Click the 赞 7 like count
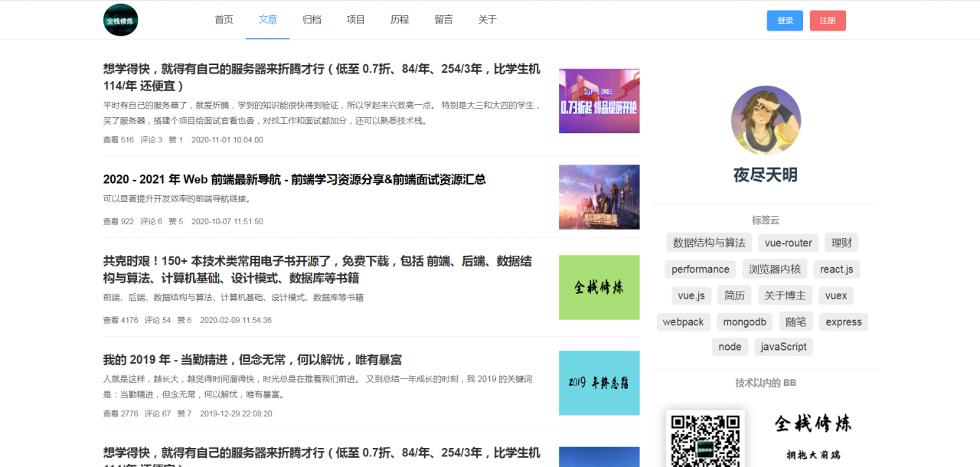 click(185, 413)
